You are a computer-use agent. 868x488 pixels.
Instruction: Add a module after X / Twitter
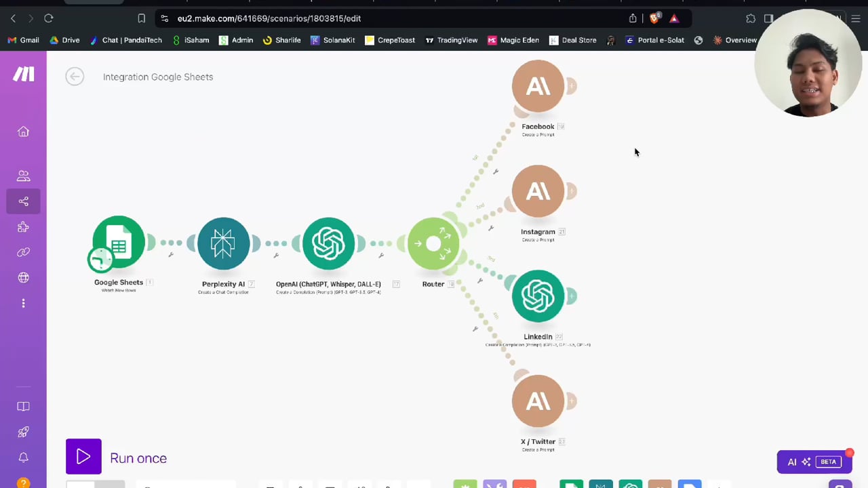click(x=572, y=401)
